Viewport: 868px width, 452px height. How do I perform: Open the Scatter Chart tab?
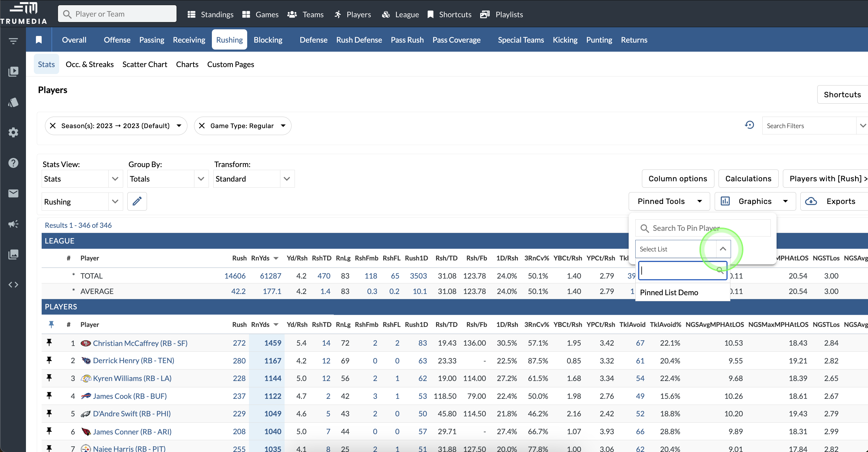pyautogui.click(x=145, y=64)
